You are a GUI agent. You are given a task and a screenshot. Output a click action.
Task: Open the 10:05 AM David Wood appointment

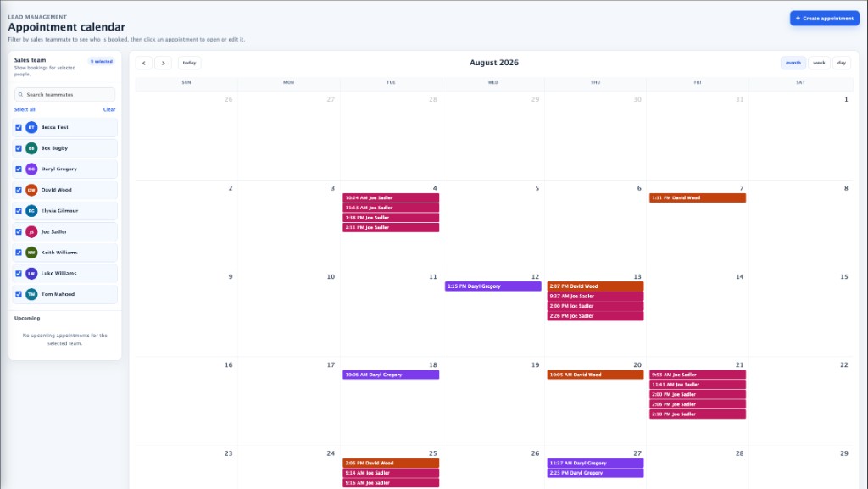(595, 375)
